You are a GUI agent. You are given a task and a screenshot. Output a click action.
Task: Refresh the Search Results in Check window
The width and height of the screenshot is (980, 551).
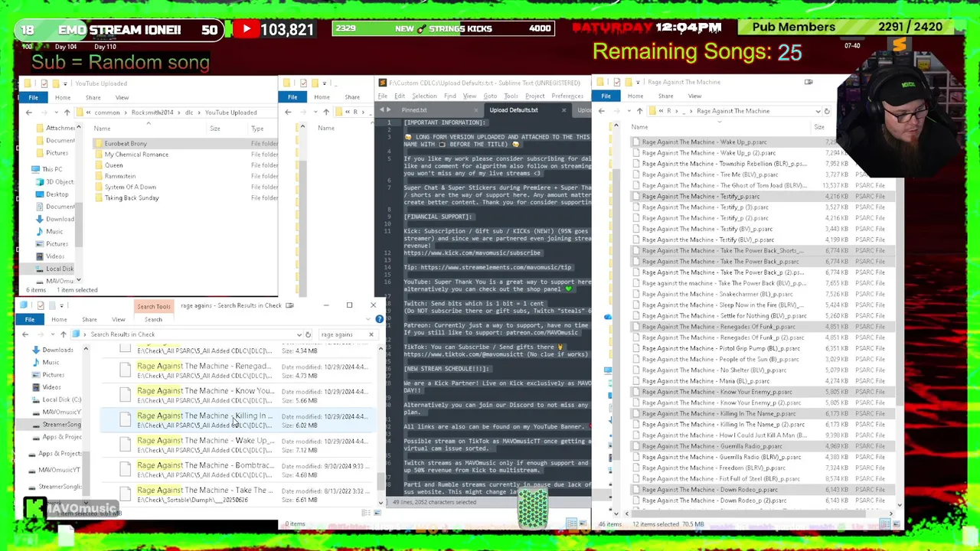point(308,334)
